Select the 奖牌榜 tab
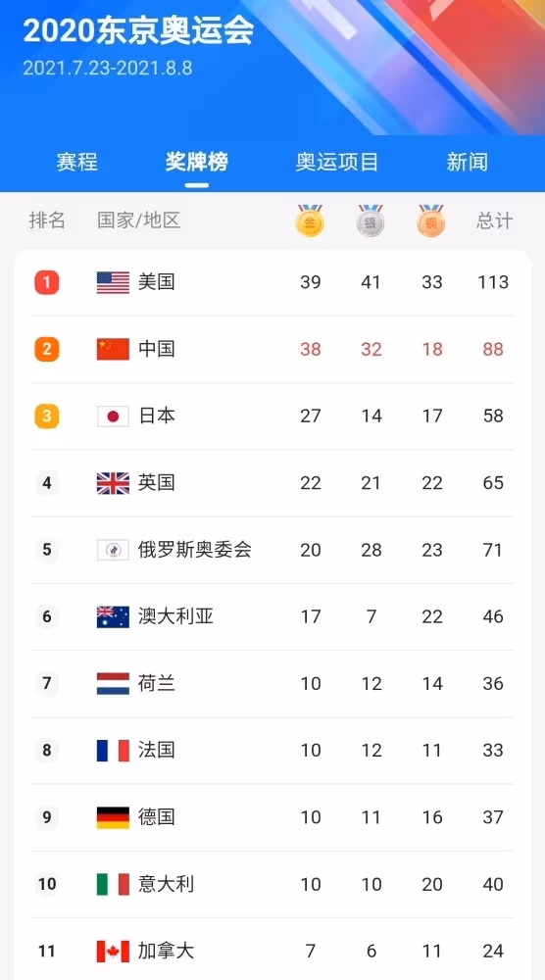This screenshot has width=545, height=980. pyautogui.click(x=197, y=162)
